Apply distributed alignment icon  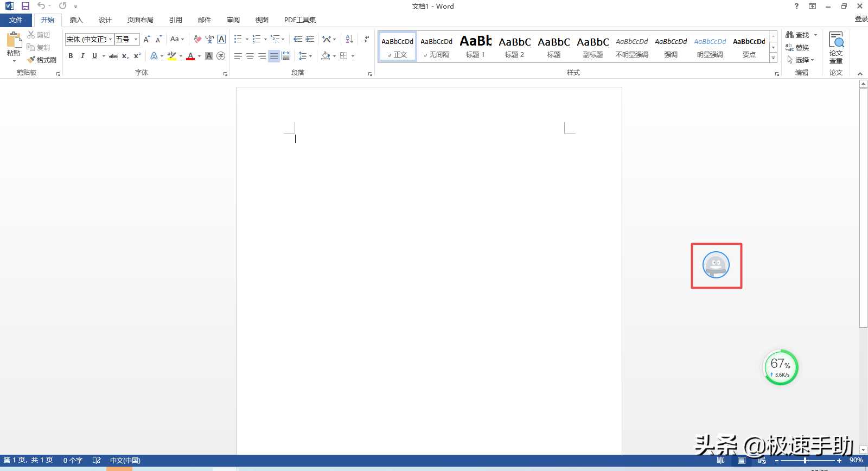pos(286,56)
